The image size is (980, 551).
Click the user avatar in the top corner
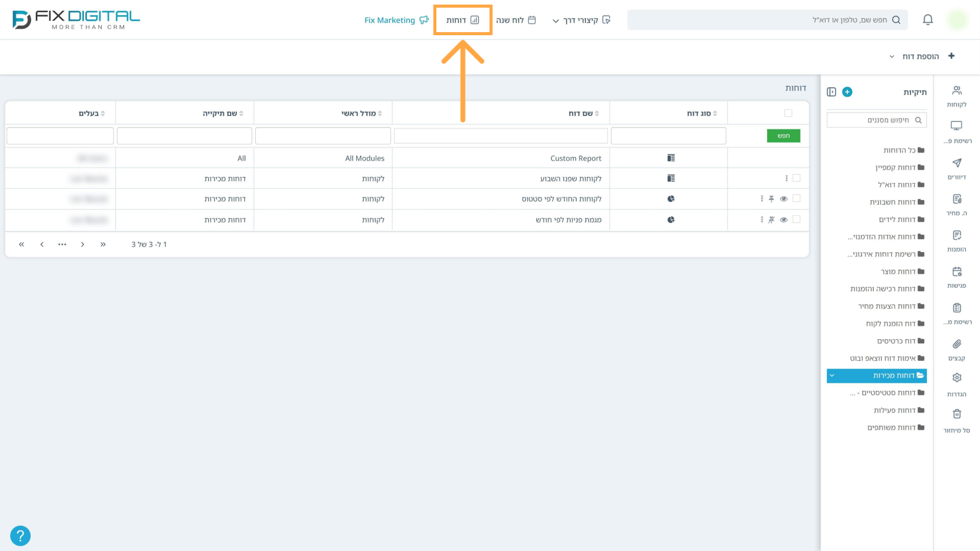coord(957,20)
